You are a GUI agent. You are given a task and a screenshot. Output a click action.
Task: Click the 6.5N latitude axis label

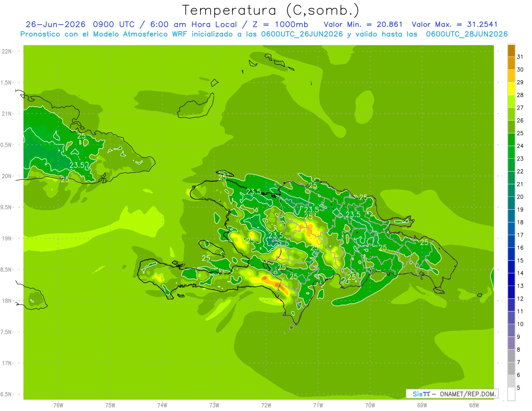pos(7,394)
